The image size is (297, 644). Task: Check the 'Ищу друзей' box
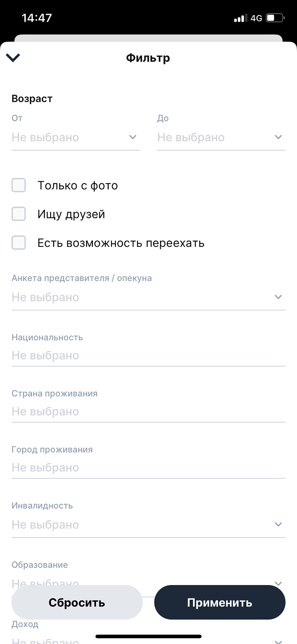pyautogui.click(x=19, y=214)
